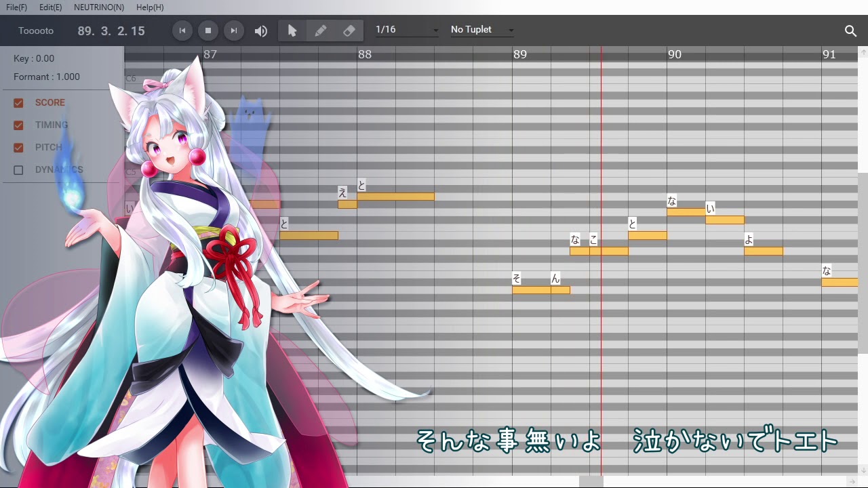Stop playback with the stop button
This screenshot has height=488, width=868.
(x=208, y=30)
